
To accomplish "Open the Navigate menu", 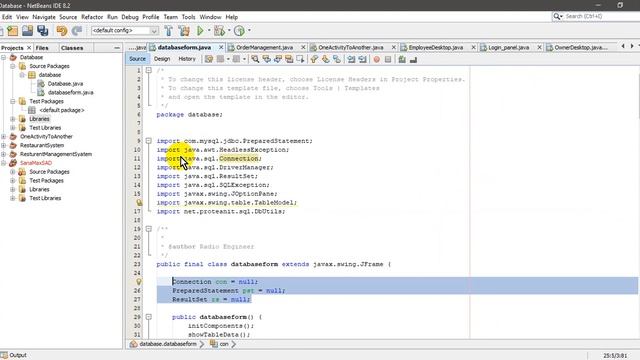I will [x=44, y=17].
